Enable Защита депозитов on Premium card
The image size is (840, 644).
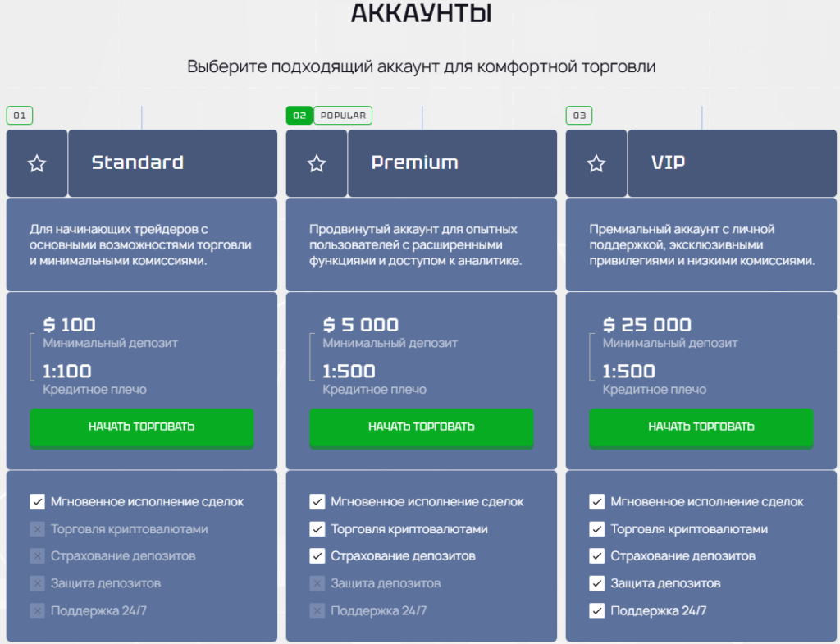[317, 583]
